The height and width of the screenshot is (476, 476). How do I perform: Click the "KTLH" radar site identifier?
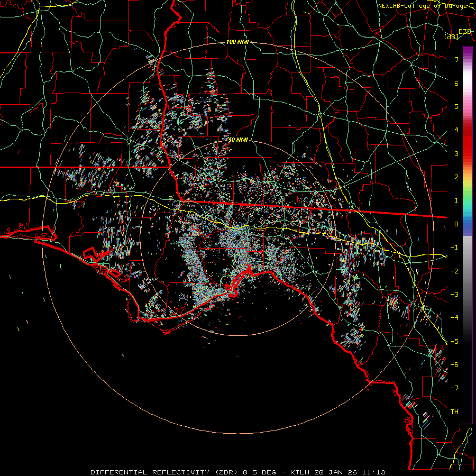coord(300,472)
